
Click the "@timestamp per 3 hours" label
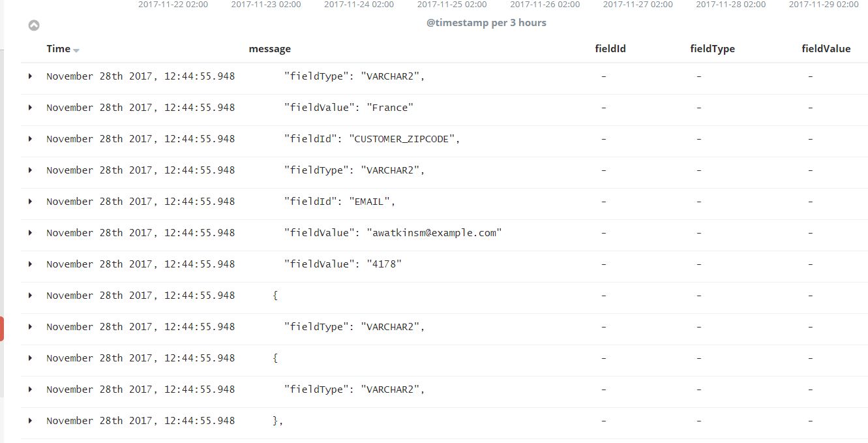pos(486,23)
